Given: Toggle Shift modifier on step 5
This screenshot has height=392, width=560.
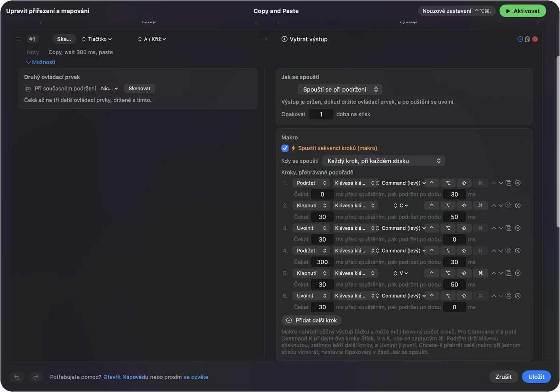Looking at the screenshot, I should point(464,273).
